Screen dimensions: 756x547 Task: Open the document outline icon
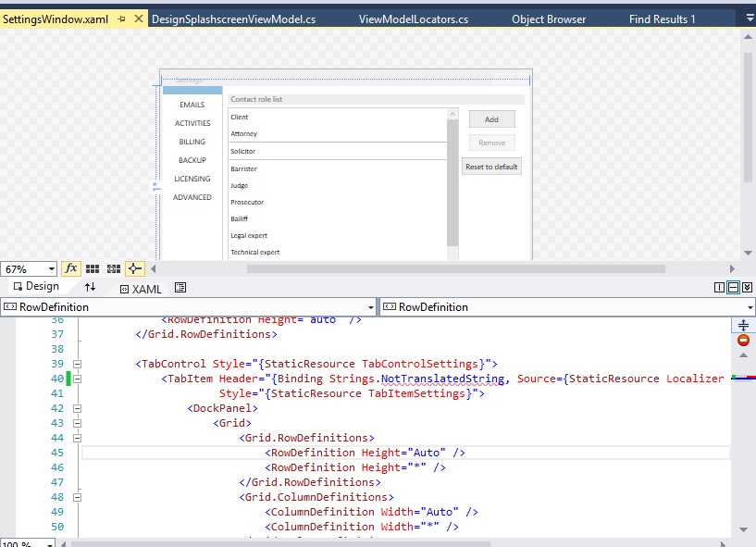point(180,288)
